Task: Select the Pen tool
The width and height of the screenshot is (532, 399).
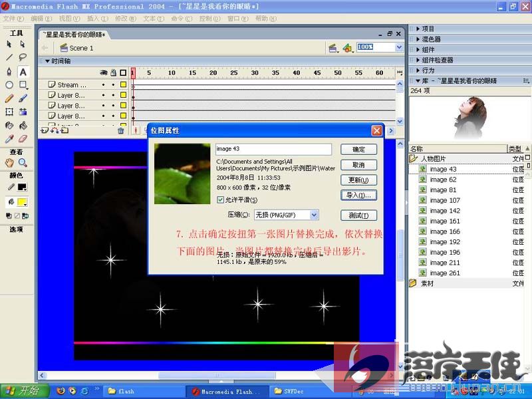Action: pyautogui.click(x=9, y=72)
